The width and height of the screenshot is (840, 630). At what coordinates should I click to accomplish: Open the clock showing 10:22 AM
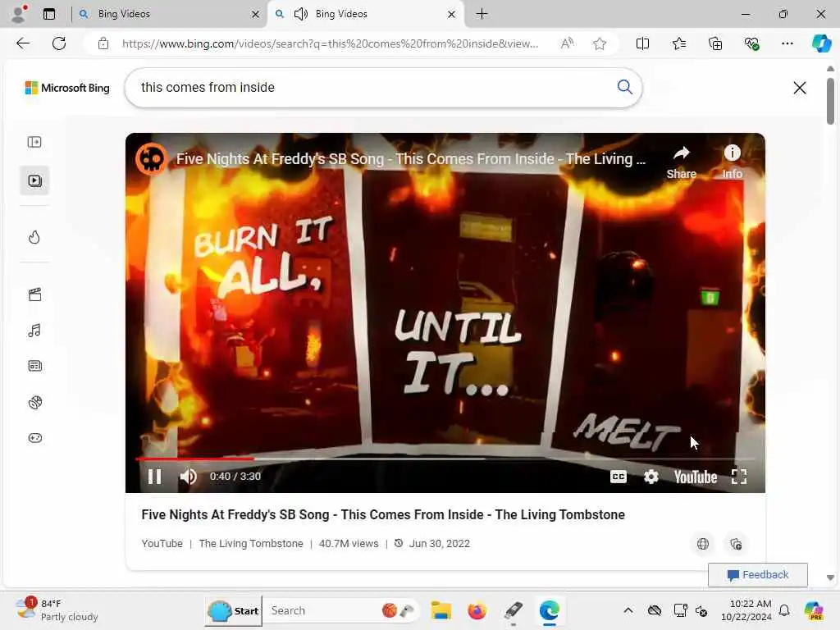[746, 610]
